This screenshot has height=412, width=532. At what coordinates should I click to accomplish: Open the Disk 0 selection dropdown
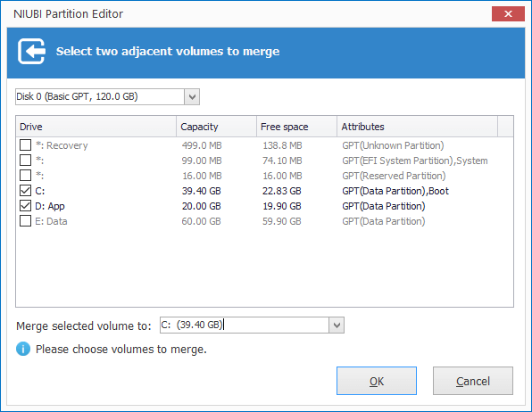pyautogui.click(x=192, y=97)
